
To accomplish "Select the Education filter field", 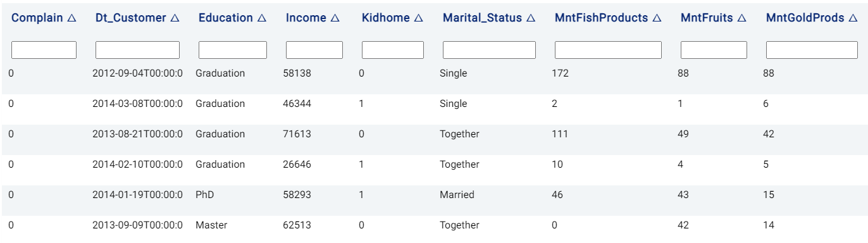I will (x=233, y=50).
